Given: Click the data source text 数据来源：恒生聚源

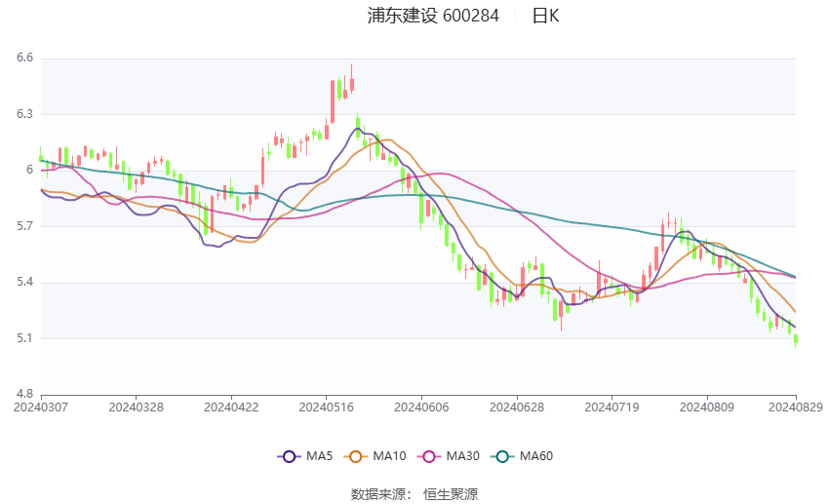Looking at the screenshot, I should pyautogui.click(x=414, y=494).
